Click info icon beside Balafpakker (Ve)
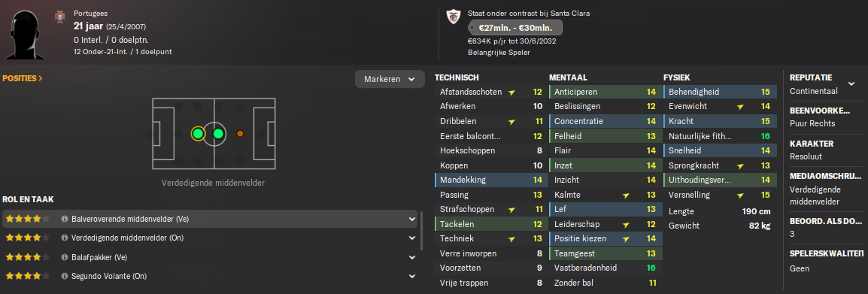Image resolution: width=868 pixels, height=294 pixels. pyautogui.click(x=64, y=257)
